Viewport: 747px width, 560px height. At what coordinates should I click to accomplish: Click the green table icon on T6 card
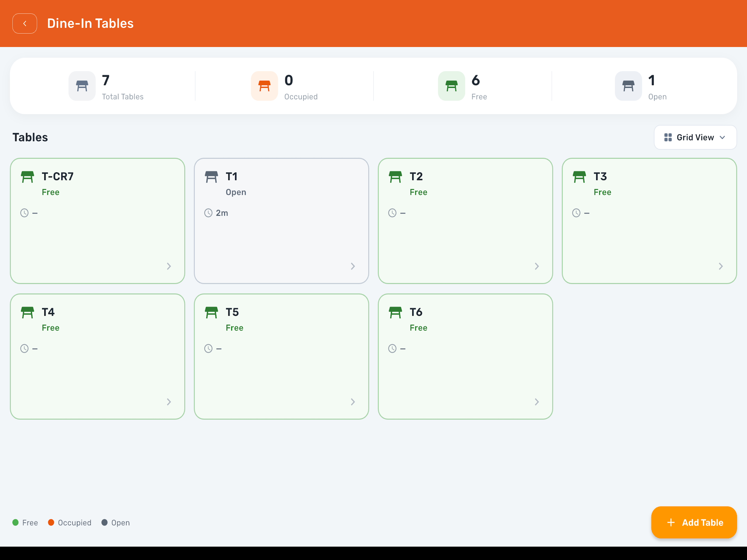coord(395,312)
